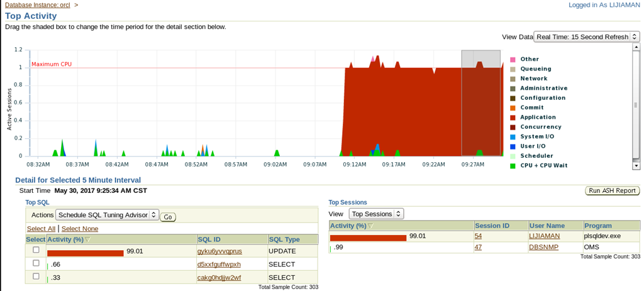Select the checkbox for SQL cakg0hdjjw2wf

click(x=36, y=276)
